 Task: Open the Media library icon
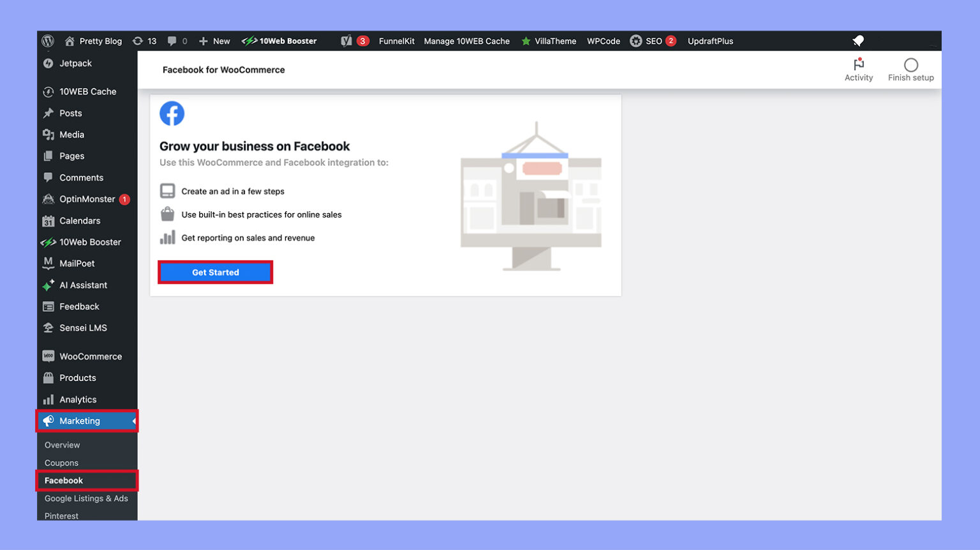tap(49, 135)
